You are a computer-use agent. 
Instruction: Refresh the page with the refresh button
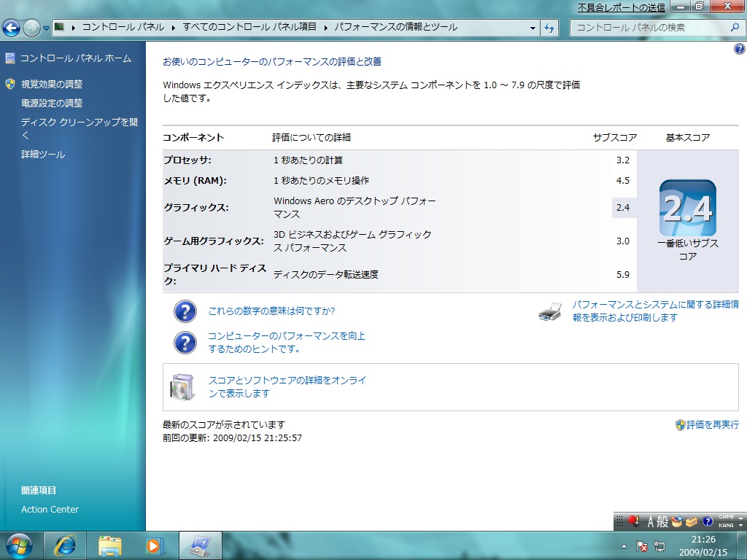(x=549, y=28)
